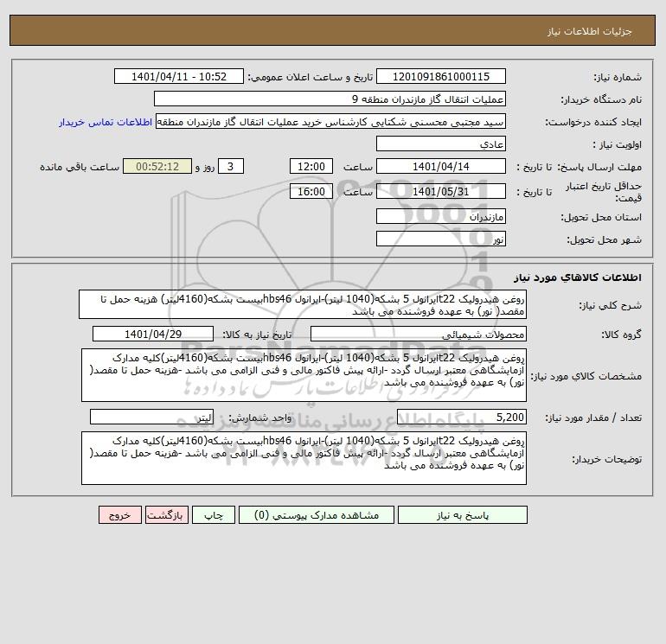Click the need number field 1201091861000115
This screenshot has width=666, height=644.
coord(441,76)
